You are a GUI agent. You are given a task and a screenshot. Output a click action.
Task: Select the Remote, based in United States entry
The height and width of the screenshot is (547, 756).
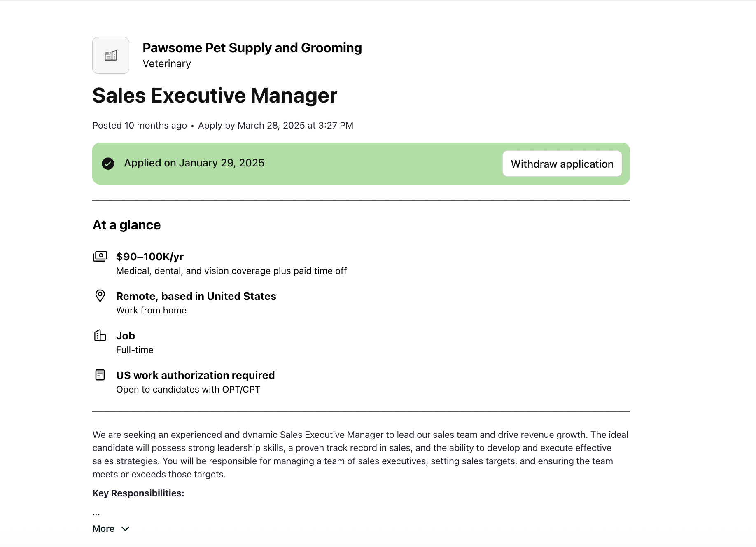tap(196, 296)
